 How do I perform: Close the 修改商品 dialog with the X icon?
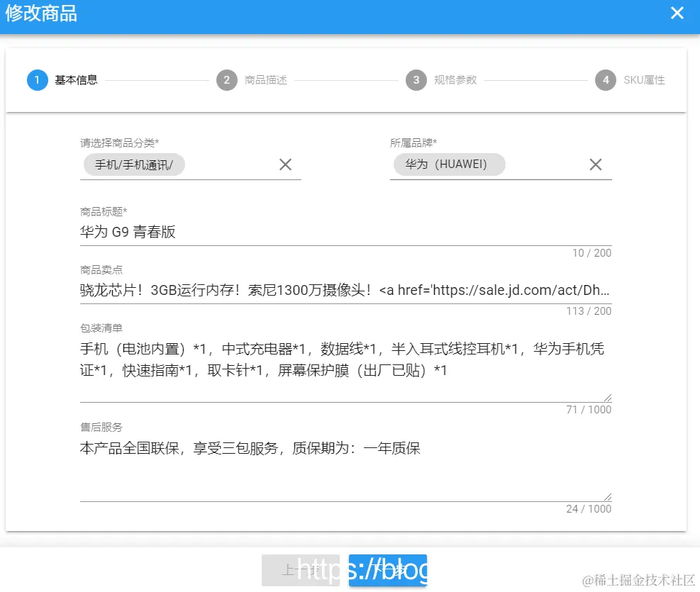[x=677, y=13]
